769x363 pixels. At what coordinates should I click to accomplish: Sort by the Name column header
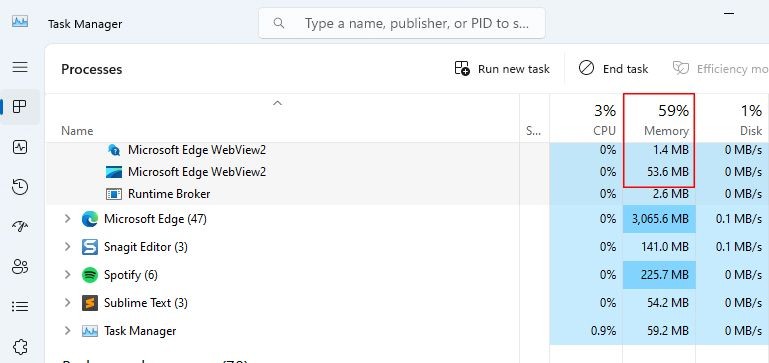tap(77, 131)
